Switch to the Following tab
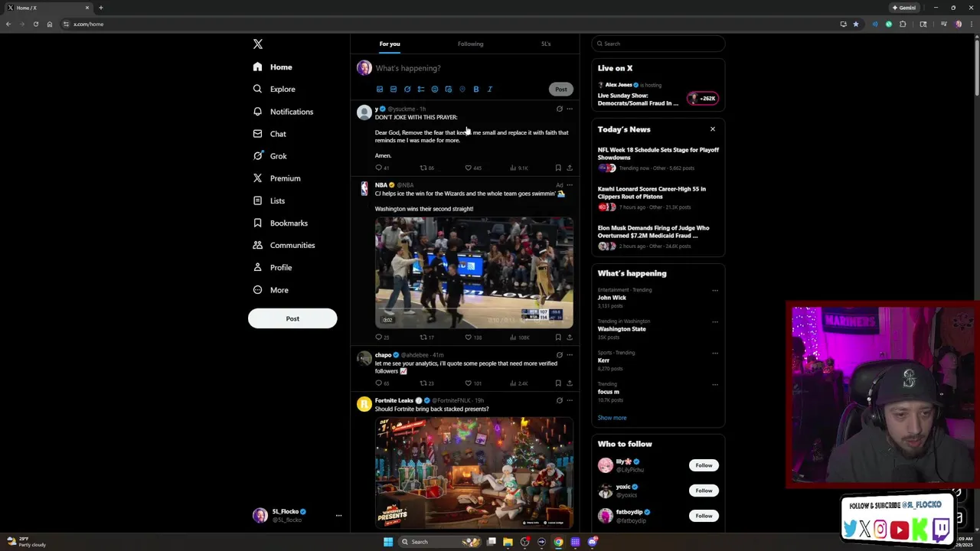 470,44
